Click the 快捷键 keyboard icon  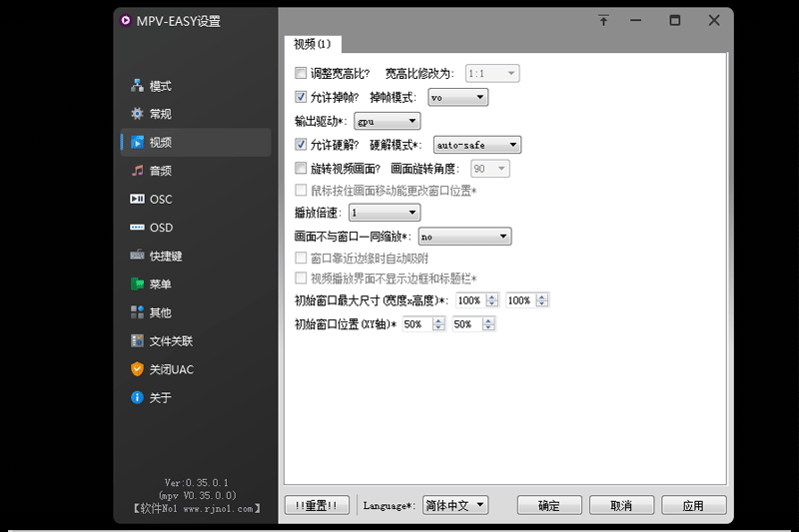tap(137, 256)
